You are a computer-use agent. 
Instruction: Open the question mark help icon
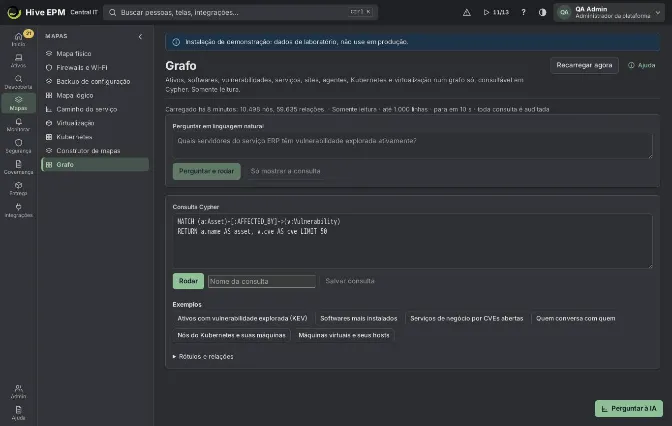point(523,12)
